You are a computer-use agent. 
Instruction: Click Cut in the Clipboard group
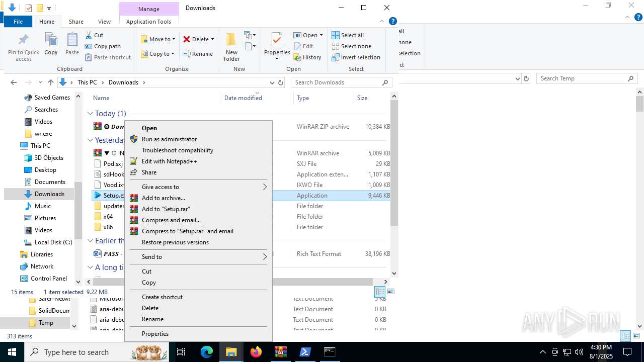(94, 35)
